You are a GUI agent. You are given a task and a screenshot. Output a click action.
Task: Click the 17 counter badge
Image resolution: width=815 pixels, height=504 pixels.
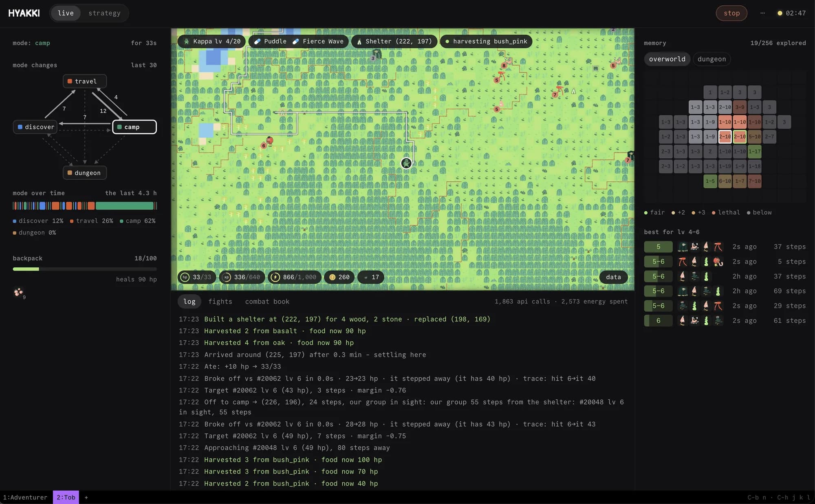[371, 277]
